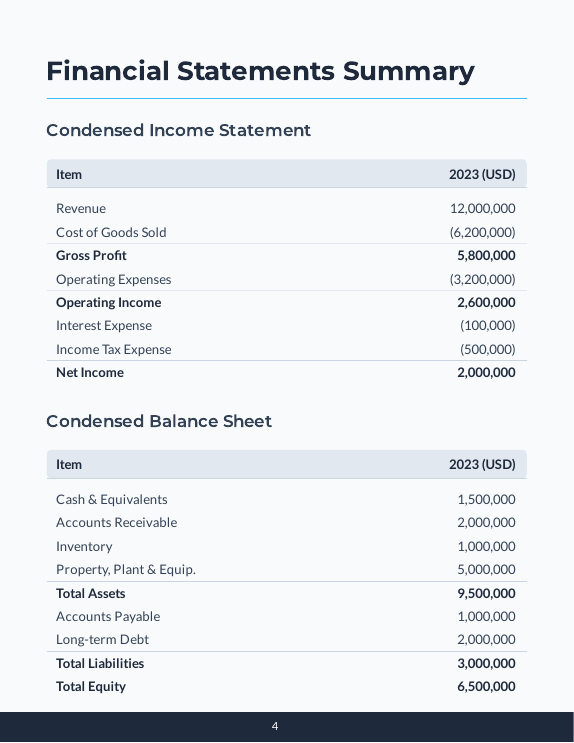Click the revenue value 12,000,000
Screen dimensions: 574x743
(x=483, y=208)
